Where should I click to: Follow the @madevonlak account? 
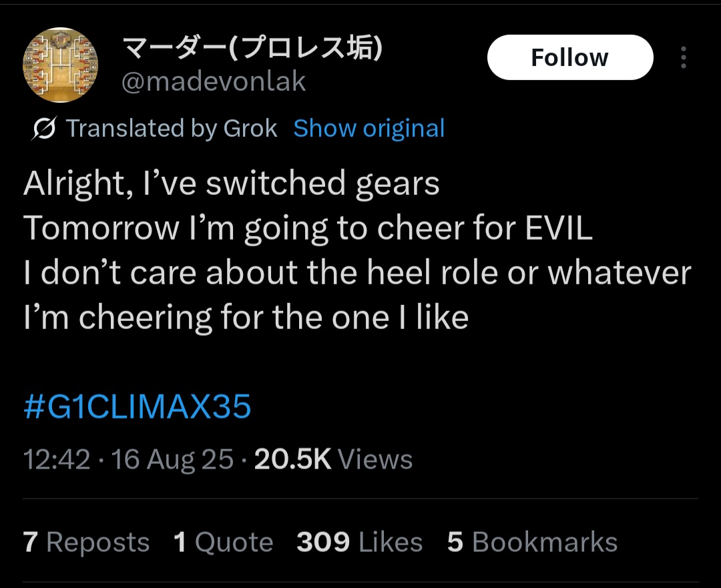click(x=569, y=58)
